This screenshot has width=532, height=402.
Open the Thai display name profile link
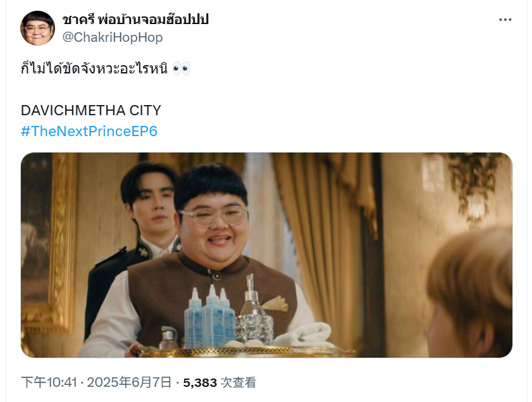[135, 20]
